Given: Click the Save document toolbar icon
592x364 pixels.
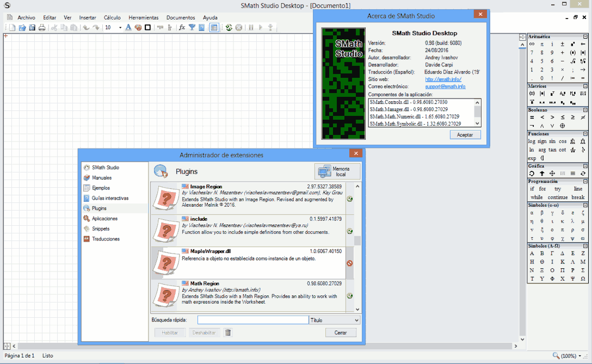Looking at the screenshot, I should [32, 27].
